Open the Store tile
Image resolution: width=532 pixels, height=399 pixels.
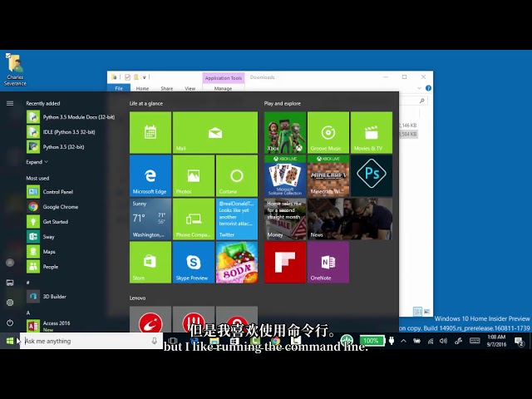[150, 263]
